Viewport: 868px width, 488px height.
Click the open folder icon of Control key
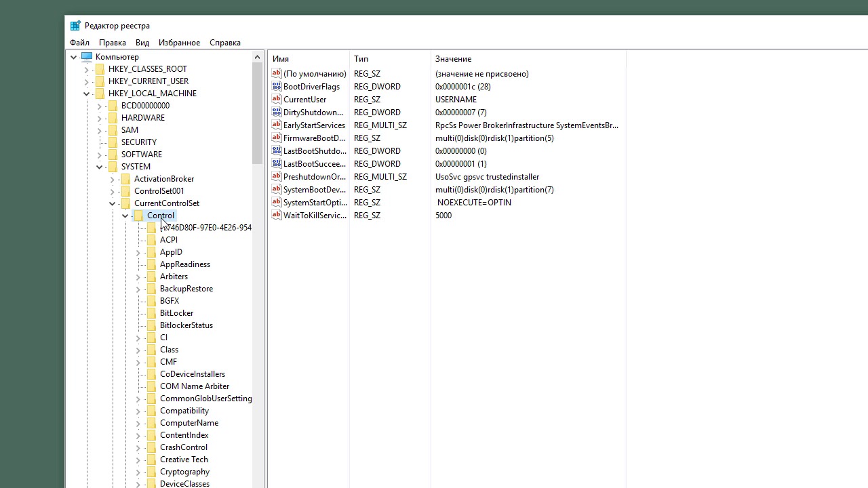pos(138,216)
